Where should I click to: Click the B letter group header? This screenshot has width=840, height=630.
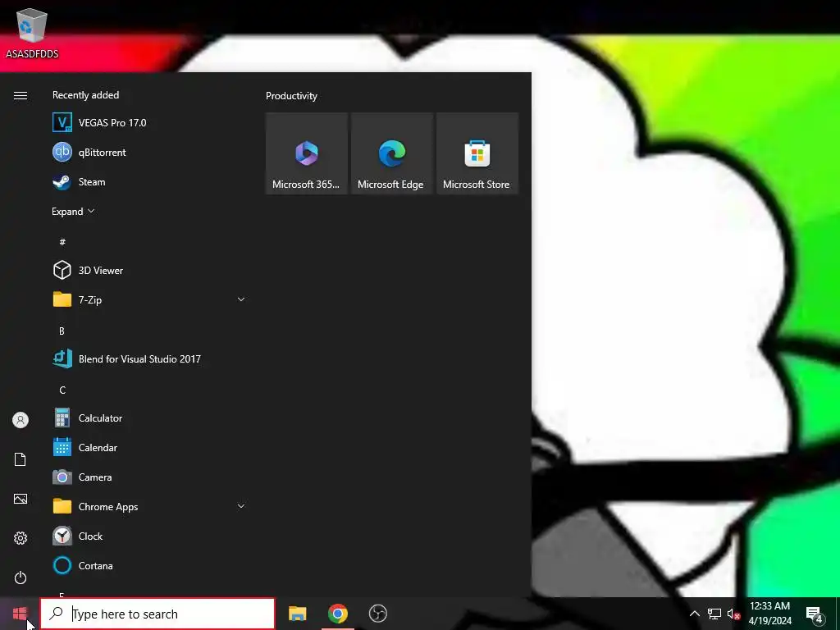[62, 331]
